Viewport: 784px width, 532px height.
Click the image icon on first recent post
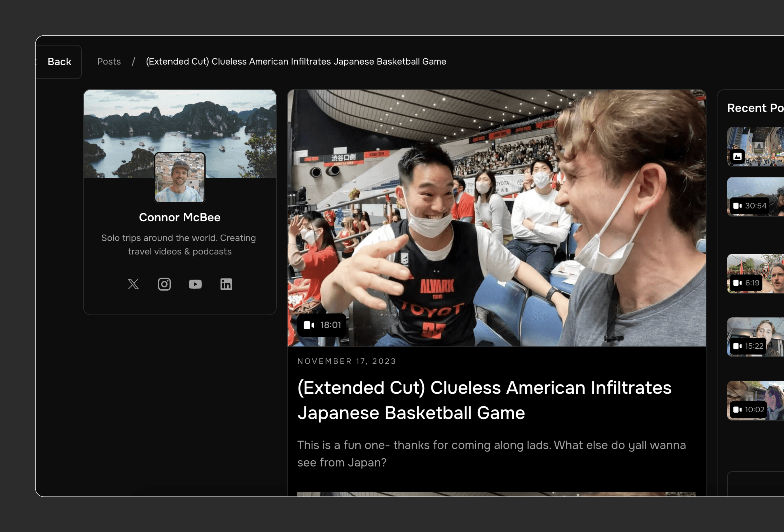[738, 157]
